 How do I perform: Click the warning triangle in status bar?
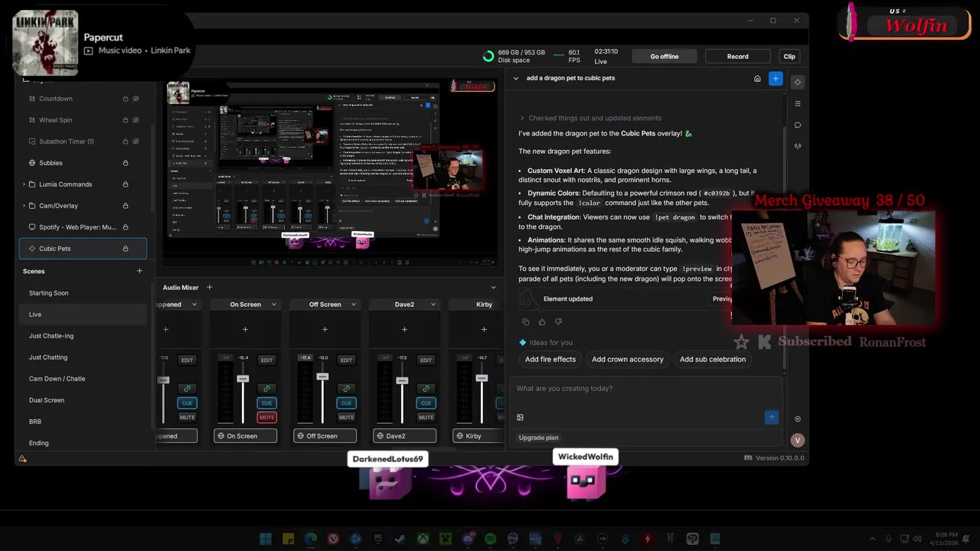coord(23,458)
